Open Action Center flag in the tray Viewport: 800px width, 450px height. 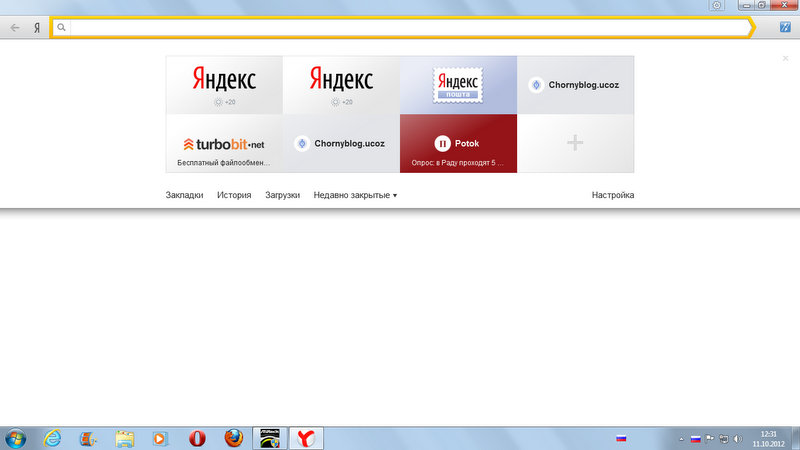click(710, 438)
